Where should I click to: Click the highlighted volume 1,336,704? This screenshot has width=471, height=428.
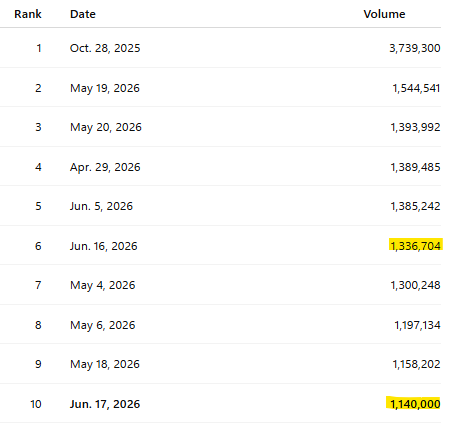click(x=415, y=246)
